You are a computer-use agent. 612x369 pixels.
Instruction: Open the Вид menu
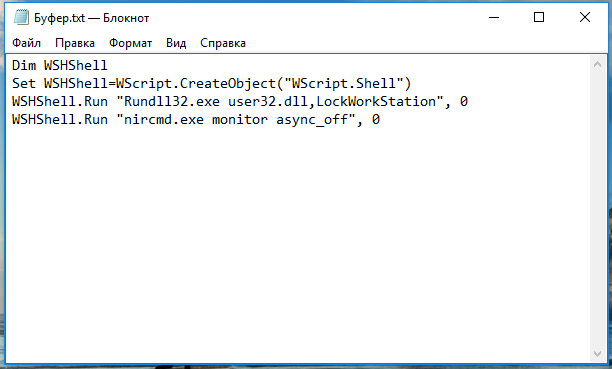[176, 43]
